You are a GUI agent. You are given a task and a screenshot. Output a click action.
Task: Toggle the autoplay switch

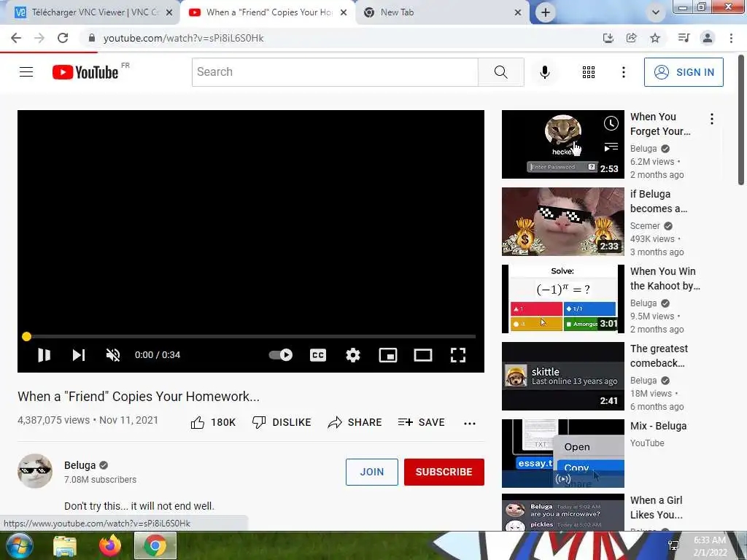coord(281,355)
